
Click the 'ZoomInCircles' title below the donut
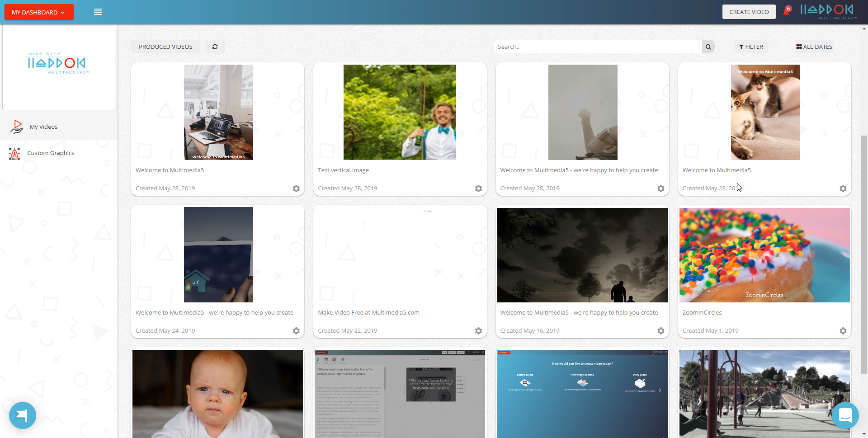tap(702, 313)
